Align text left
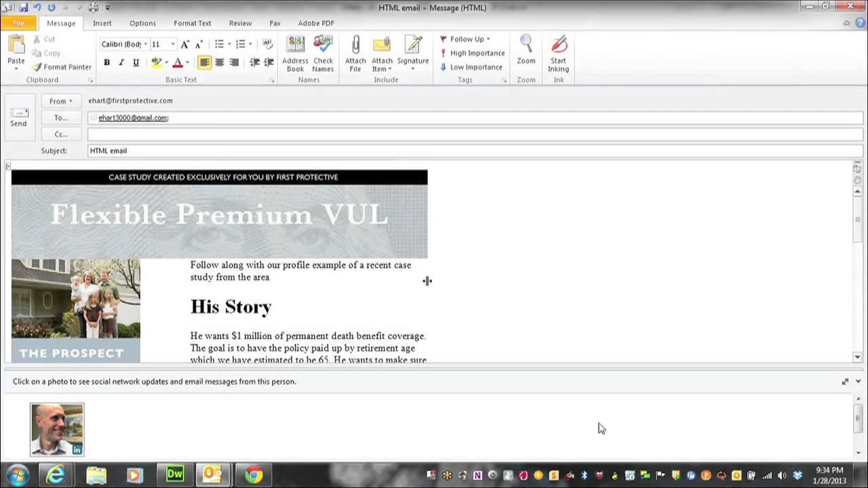Viewport: 868px width, 488px height. tap(204, 62)
